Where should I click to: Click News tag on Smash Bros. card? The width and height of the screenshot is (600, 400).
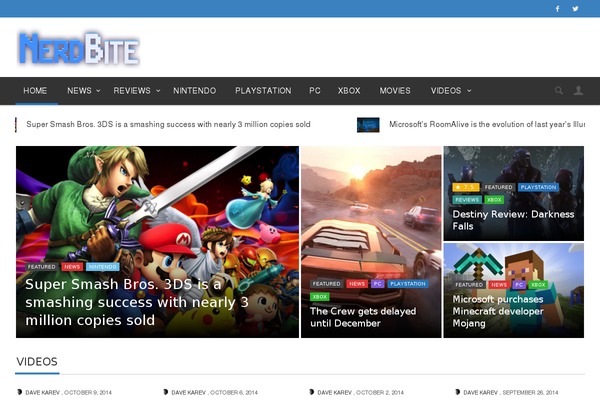(72, 267)
